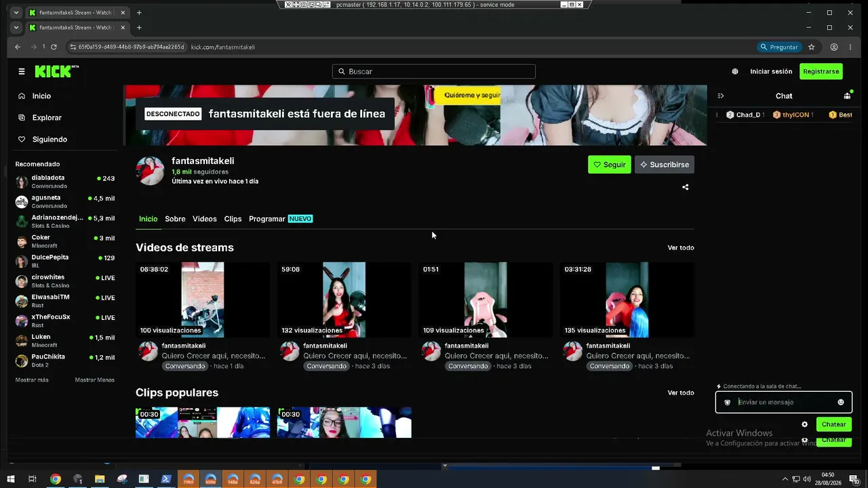Click the Enviar un mensaje chat field

point(783,403)
